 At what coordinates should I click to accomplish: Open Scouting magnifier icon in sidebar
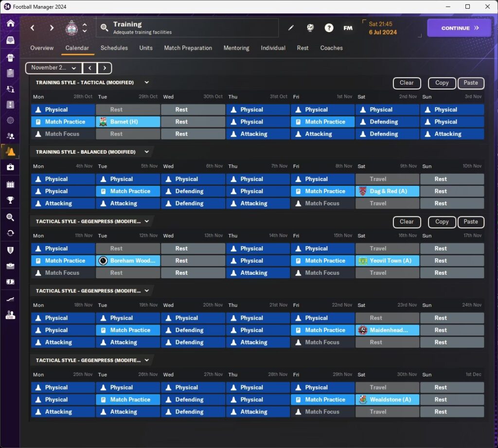pos(10,217)
